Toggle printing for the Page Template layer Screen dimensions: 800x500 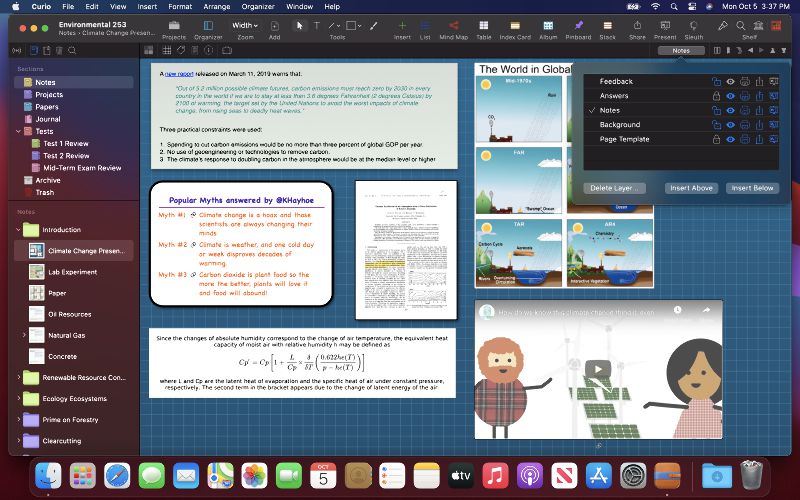[x=746, y=139]
